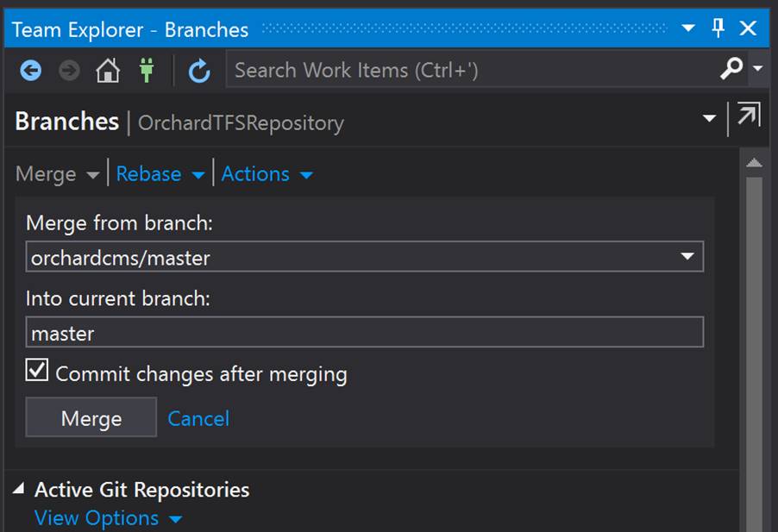Image resolution: width=778 pixels, height=532 pixels.
Task: Click the vertical scrollbar thumb
Action: coord(754,354)
